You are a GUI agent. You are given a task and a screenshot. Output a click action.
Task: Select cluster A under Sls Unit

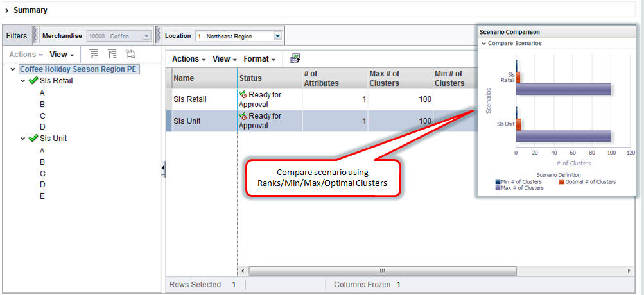(42, 151)
